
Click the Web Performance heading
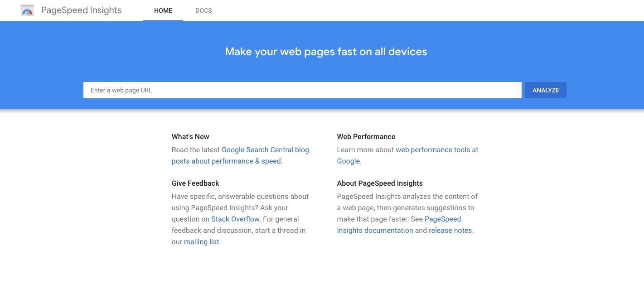pyautogui.click(x=366, y=137)
